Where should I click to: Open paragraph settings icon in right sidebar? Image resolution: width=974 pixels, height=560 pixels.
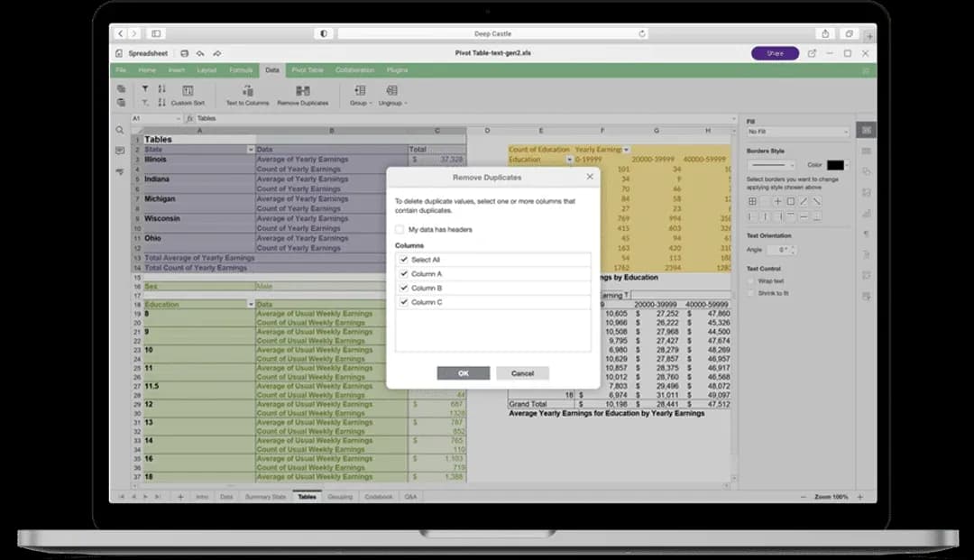point(866,234)
